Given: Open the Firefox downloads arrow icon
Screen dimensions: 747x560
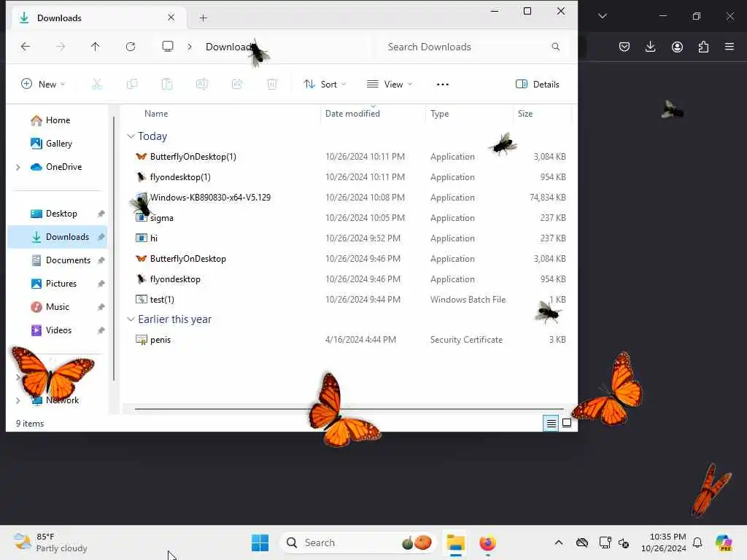Looking at the screenshot, I should tap(650, 47).
